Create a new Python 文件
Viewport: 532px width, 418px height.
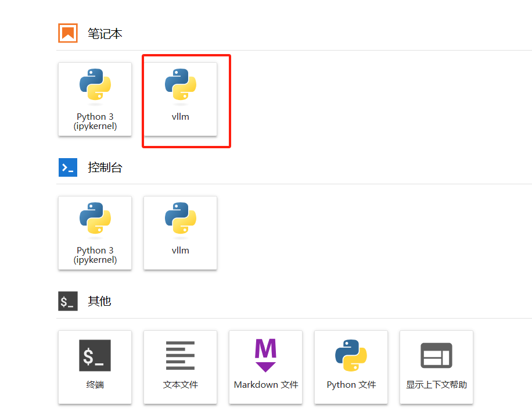coord(351,367)
